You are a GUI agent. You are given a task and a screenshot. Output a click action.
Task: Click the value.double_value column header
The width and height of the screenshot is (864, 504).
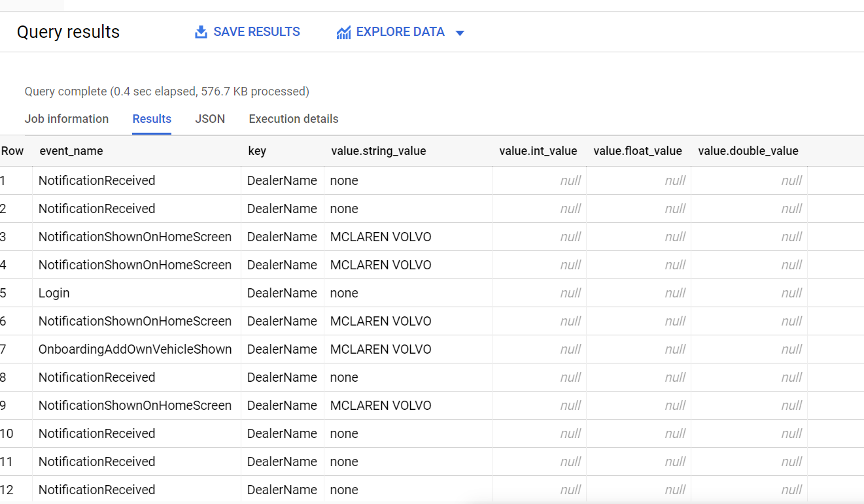click(748, 151)
